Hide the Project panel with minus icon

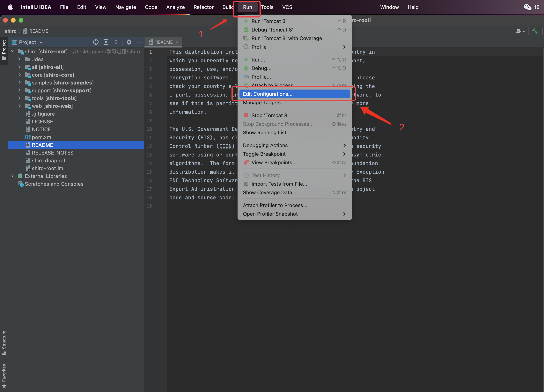coord(139,42)
